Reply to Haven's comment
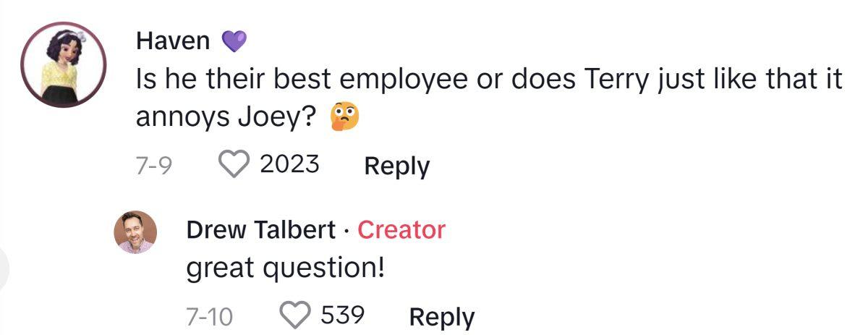The height and width of the screenshot is (335, 868). (396, 166)
